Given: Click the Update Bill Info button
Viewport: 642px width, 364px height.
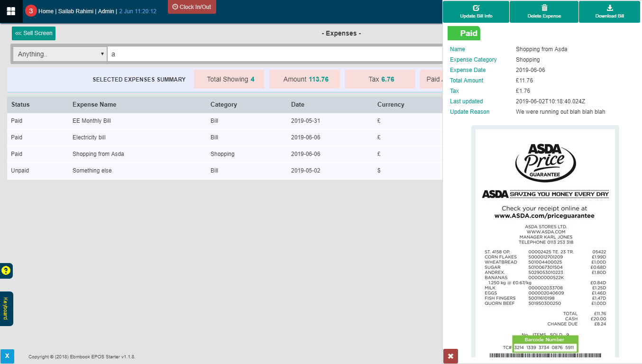Looking at the screenshot, I should pyautogui.click(x=476, y=12).
